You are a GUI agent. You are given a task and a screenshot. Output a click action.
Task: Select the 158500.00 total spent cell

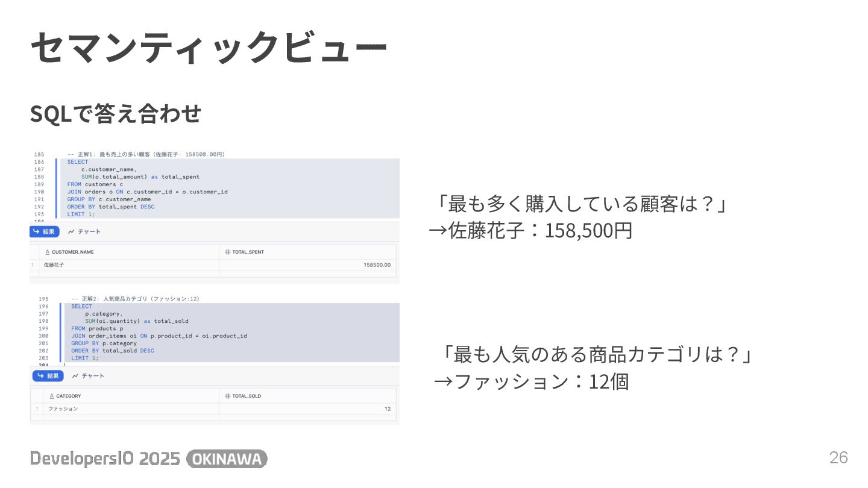(377, 264)
